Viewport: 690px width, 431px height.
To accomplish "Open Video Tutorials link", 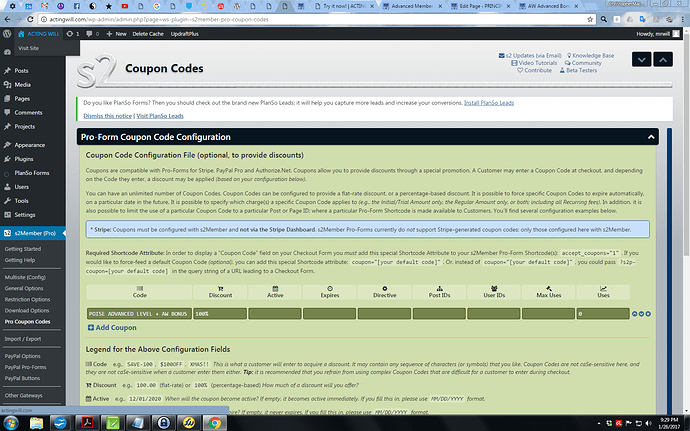I will click(x=534, y=63).
